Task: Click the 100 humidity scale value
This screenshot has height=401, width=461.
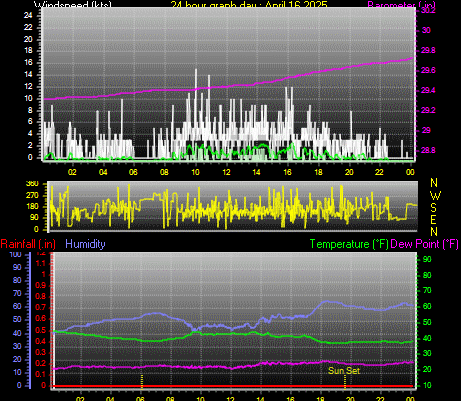Action: tap(15, 254)
